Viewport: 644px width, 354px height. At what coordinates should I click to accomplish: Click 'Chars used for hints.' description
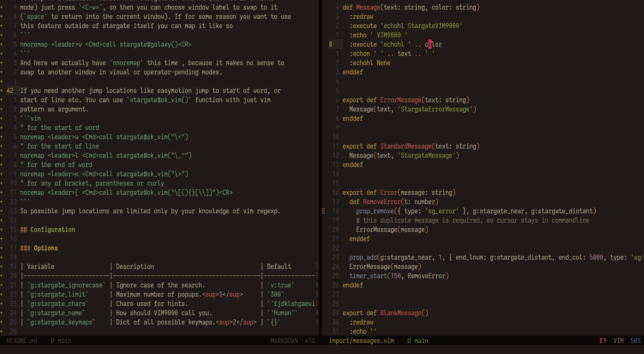(x=152, y=304)
